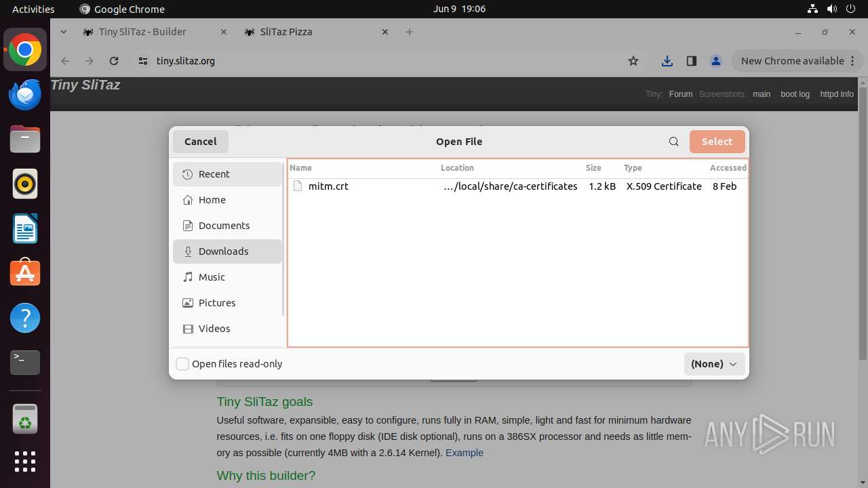
Task: Click the browser forward arrow
Action: (x=90, y=61)
